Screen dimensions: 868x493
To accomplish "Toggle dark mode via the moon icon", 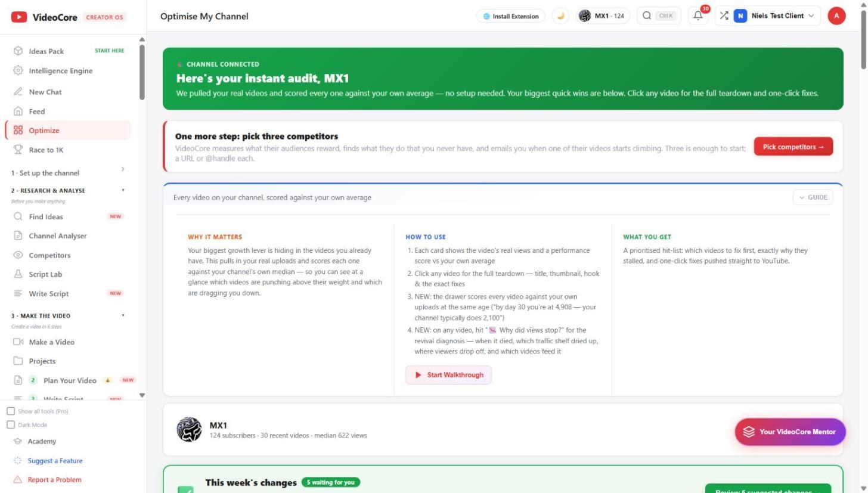I will [x=560, y=16].
